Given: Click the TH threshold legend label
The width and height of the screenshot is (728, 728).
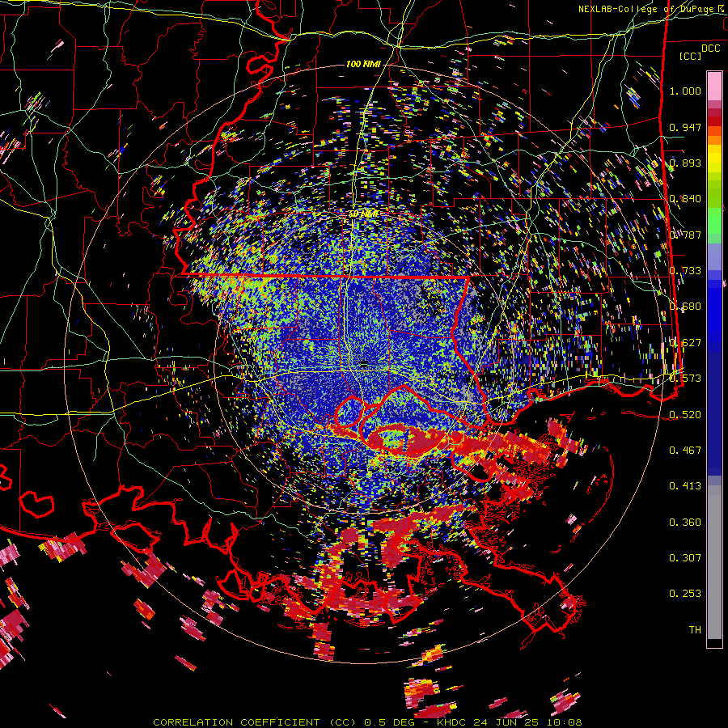Looking at the screenshot, I should [x=695, y=630].
